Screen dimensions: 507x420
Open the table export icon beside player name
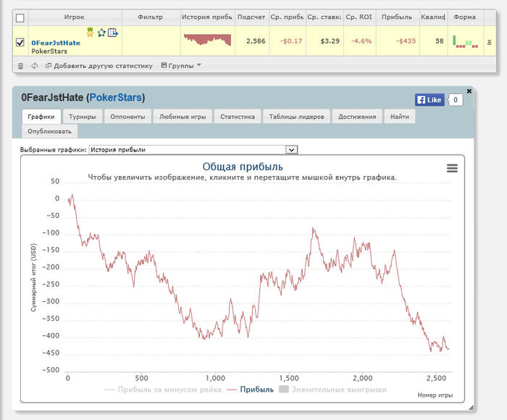[x=113, y=33]
